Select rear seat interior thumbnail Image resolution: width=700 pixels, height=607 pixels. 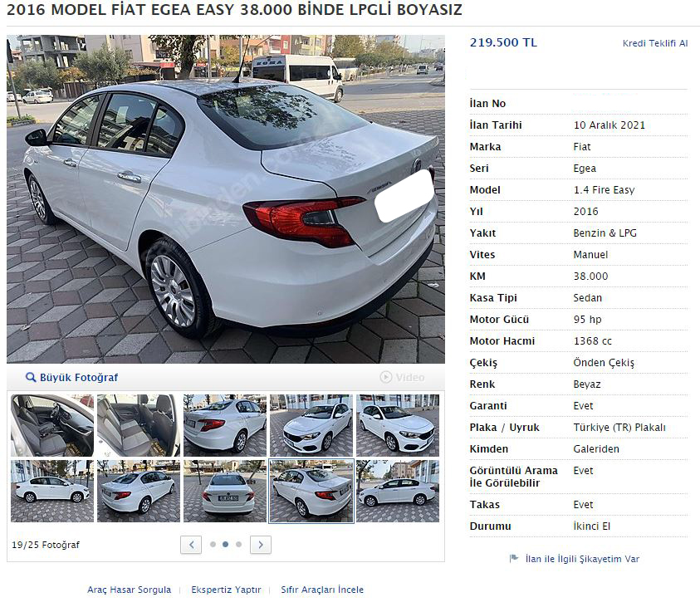pyautogui.click(x=139, y=425)
